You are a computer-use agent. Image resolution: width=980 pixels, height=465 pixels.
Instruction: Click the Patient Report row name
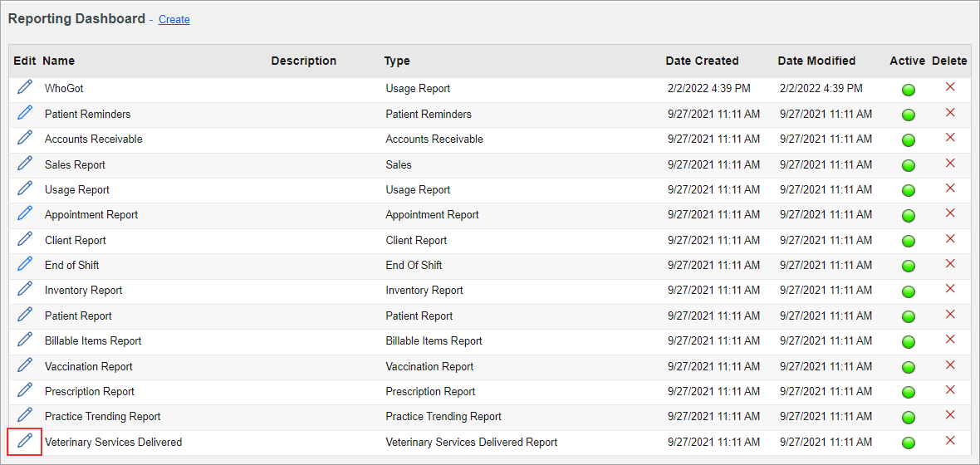point(78,316)
